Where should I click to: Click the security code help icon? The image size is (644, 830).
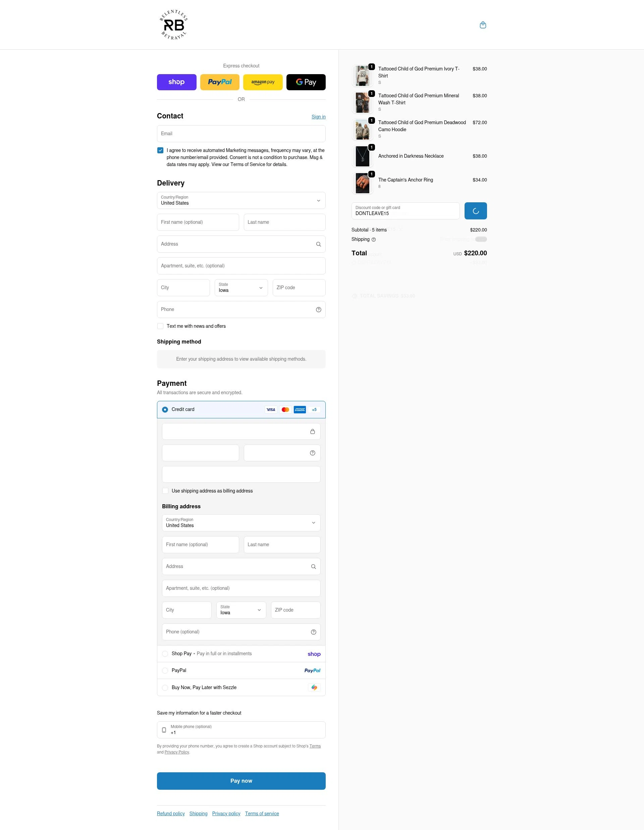[312, 453]
